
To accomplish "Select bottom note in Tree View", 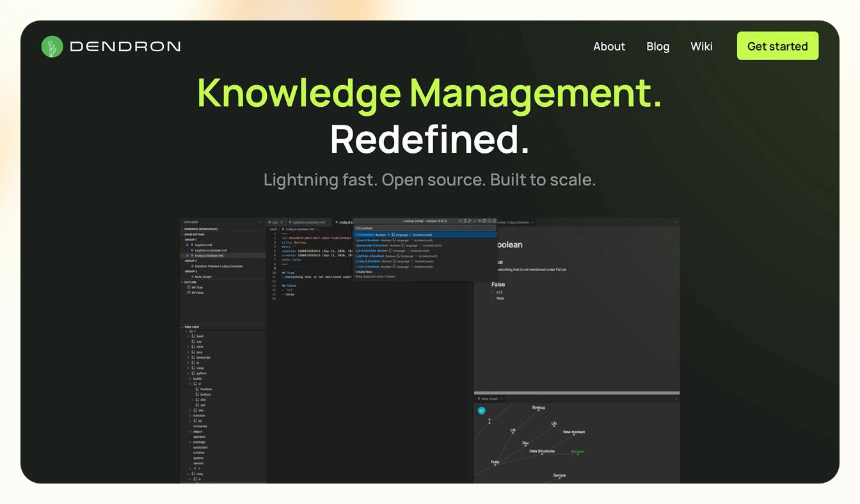I will 205,395.
